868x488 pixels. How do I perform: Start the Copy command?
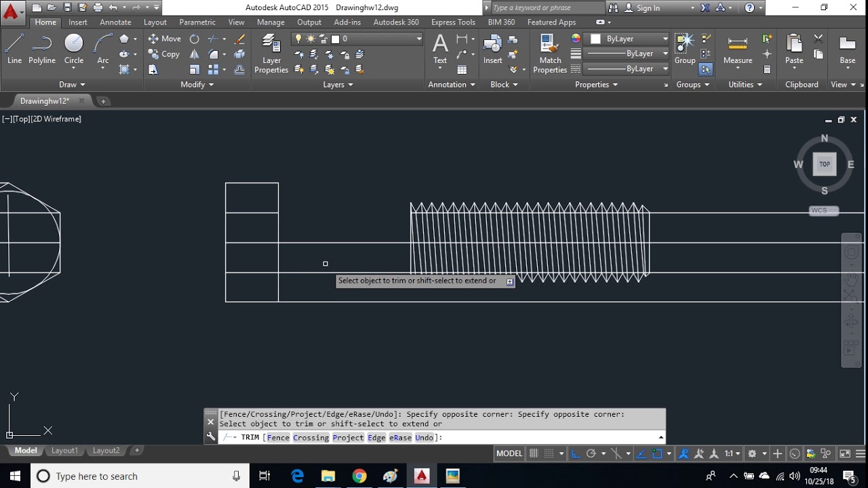pos(164,54)
